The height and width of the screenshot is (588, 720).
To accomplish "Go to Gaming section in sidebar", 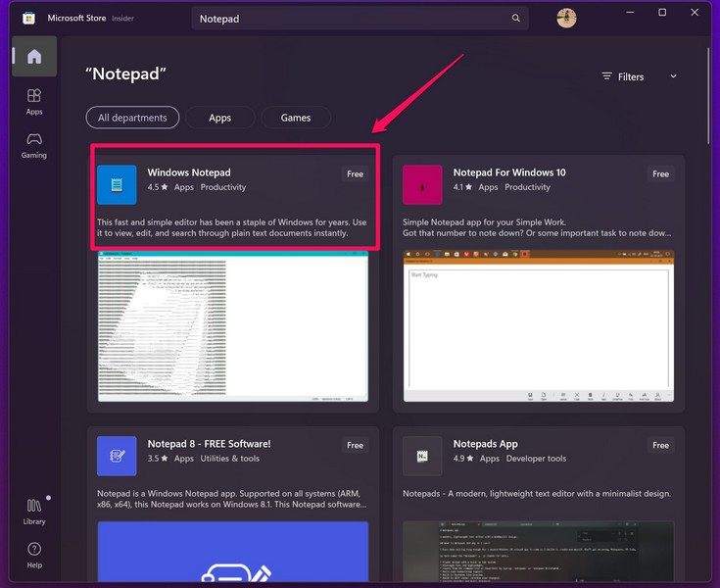I will [x=34, y=144].
